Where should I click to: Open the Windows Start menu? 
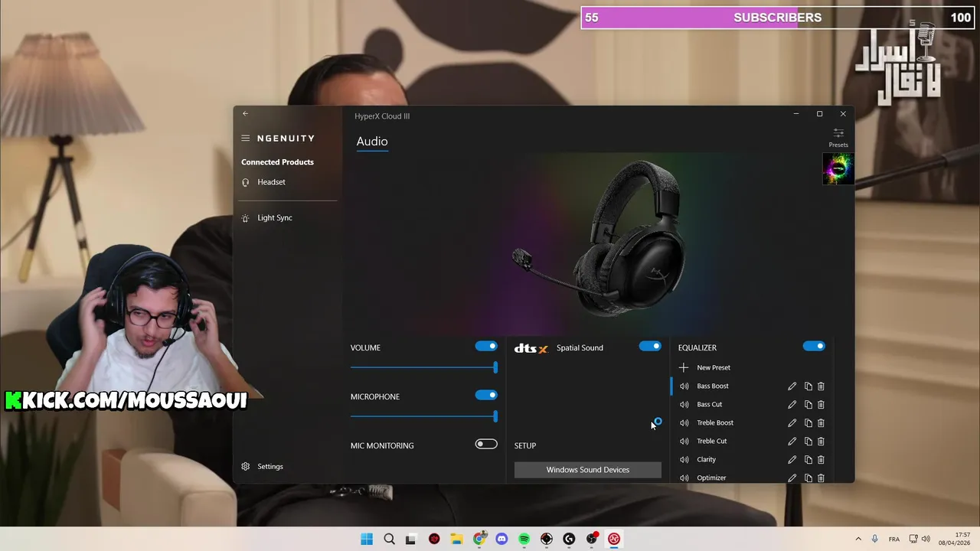tap(367, 539)
